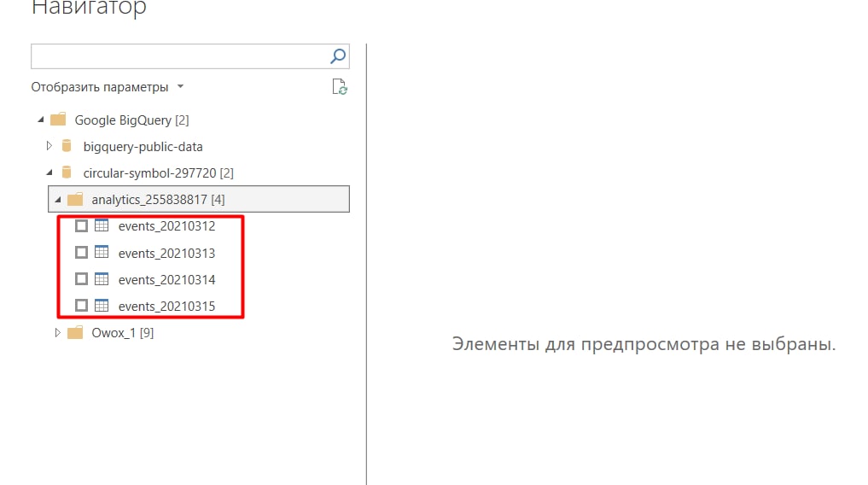Collapse the Google BigQuery root node
Viewport: 868px width, 485px height.
[x=40, y=120]
